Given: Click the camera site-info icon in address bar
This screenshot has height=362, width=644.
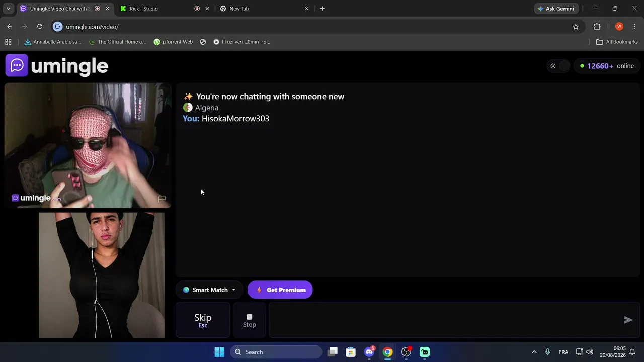Looking at the screenshot, I should [58, 27].
